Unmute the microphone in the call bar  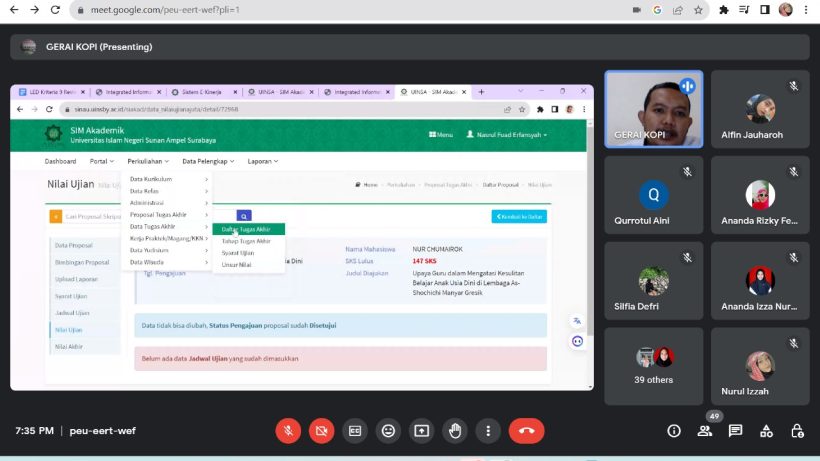(288, 431)
